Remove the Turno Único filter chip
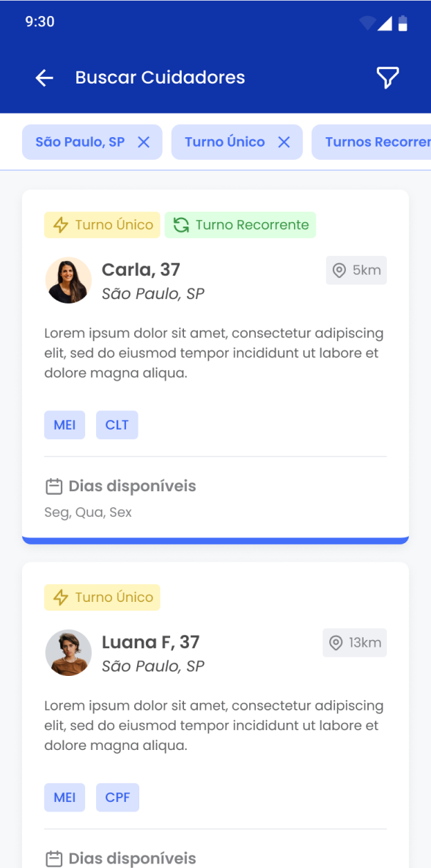Screen dimensions: 431x868 point(284,142)
